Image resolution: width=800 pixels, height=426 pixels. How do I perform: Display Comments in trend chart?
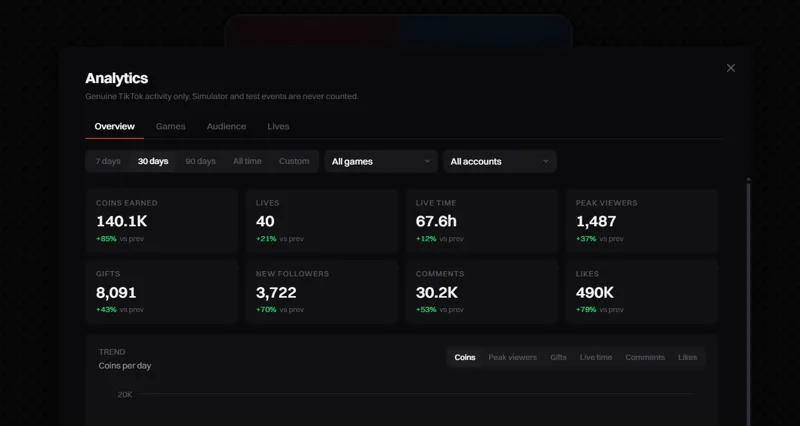click(645, 357)
